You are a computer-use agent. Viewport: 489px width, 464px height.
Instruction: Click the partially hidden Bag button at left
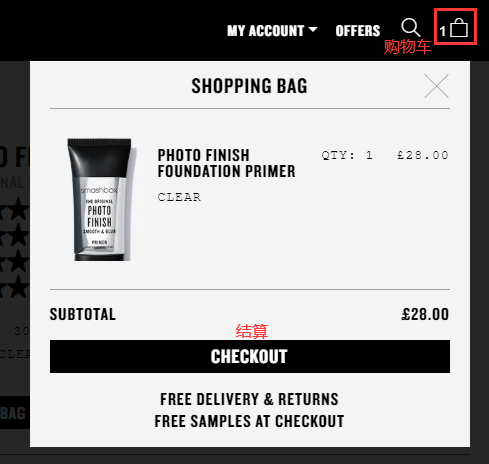[15, 413]
